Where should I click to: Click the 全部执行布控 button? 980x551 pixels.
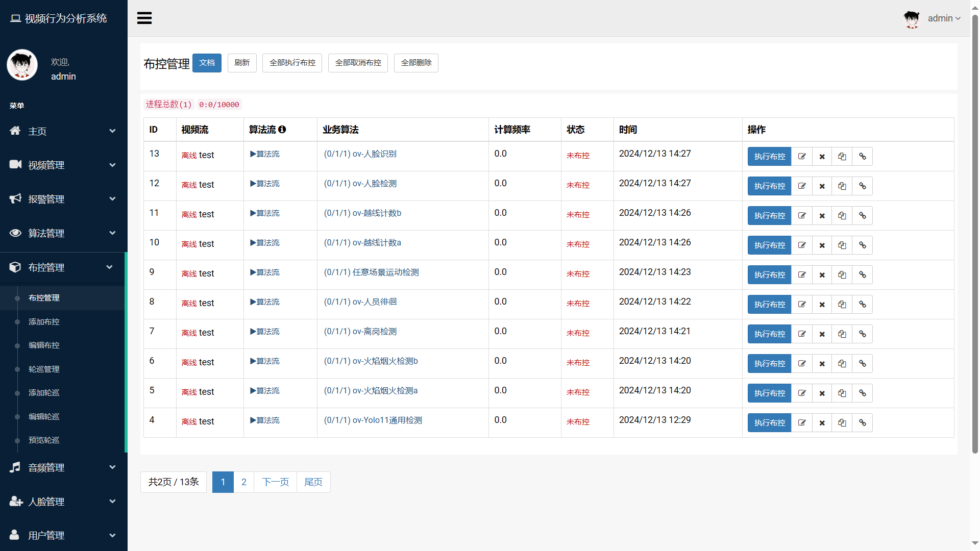[x=292, y=63]
